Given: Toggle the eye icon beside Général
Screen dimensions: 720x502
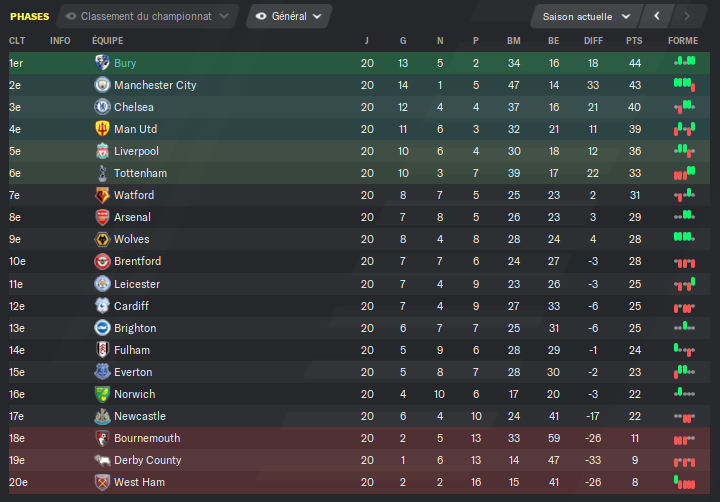Looking at the screenshot, I should 261,17.
